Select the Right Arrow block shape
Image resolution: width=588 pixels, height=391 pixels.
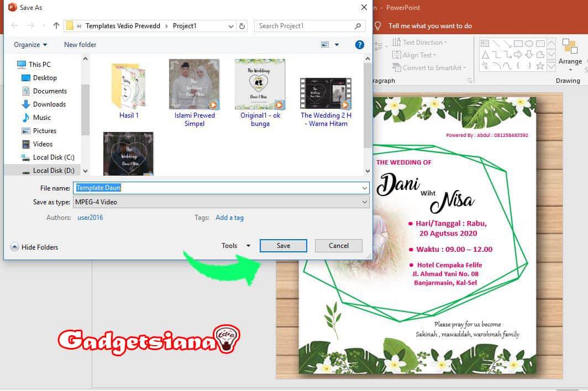tap(518, 55)
